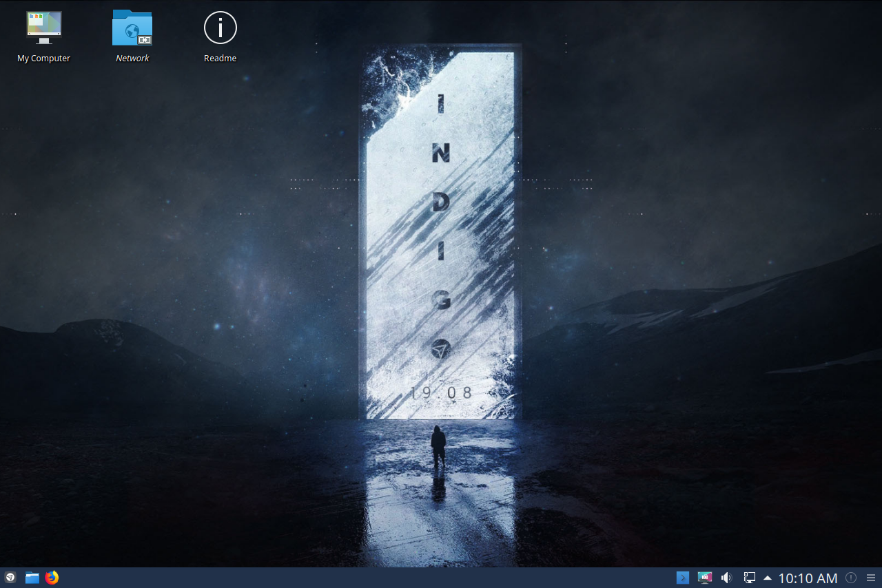Image resolution: width=882 pixels, height=588 pixels.
Task: Select the Readme label text
Action: click(x=220, y=58)
